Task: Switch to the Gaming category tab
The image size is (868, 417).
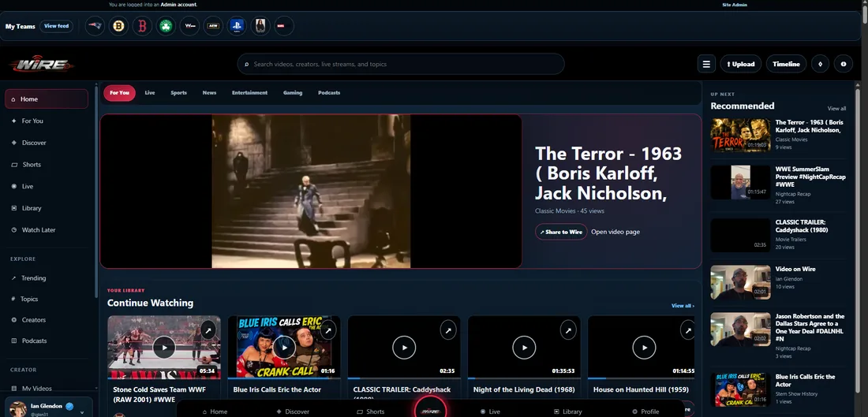Action: [x=293, y=93]
